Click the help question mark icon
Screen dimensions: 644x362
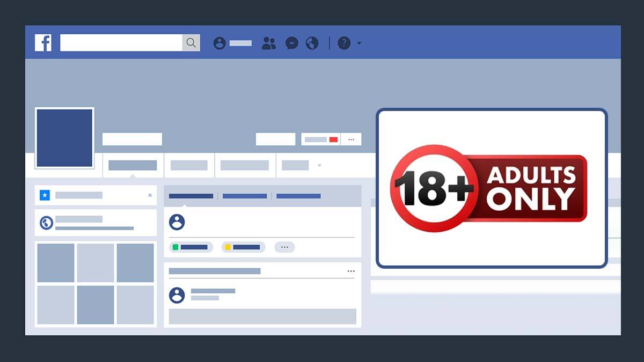(x=344, y=43)
